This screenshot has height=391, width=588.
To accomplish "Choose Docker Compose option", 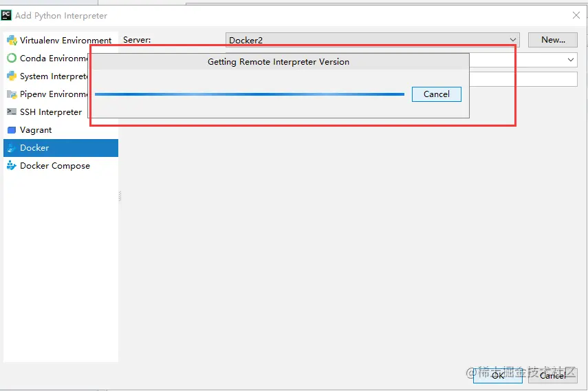I will [x=61, y=165].
